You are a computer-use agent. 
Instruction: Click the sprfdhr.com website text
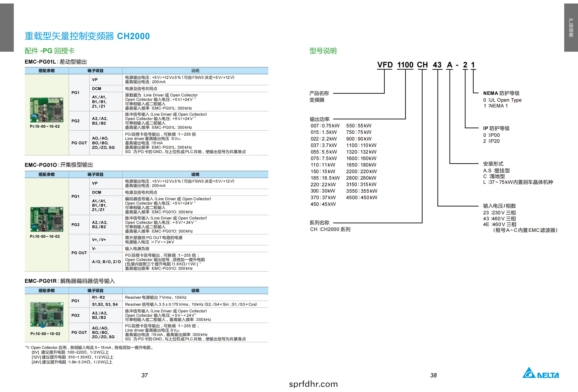tap(313, 384)
